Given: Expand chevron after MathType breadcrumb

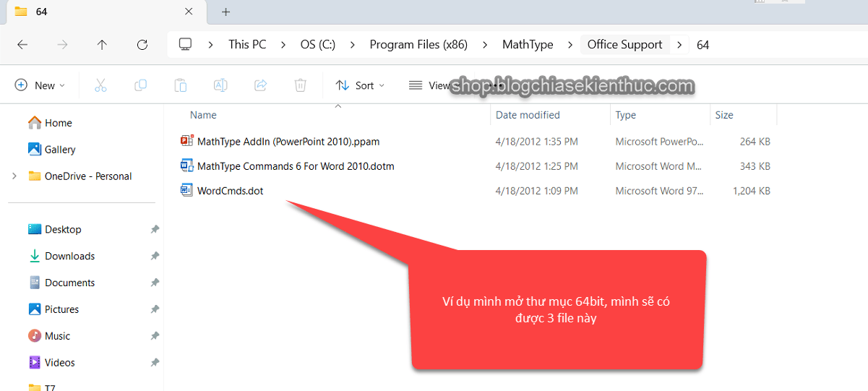Looking at the screenshot, I should click(570, 45).
